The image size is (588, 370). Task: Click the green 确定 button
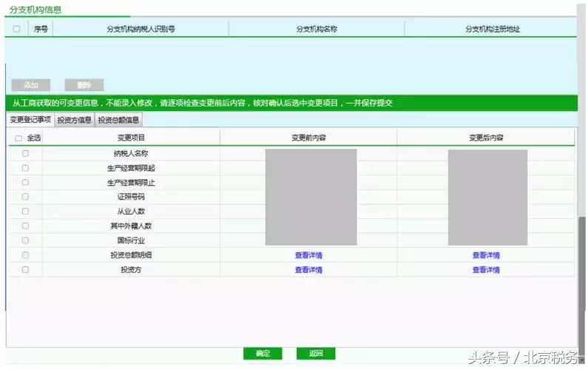263,353
